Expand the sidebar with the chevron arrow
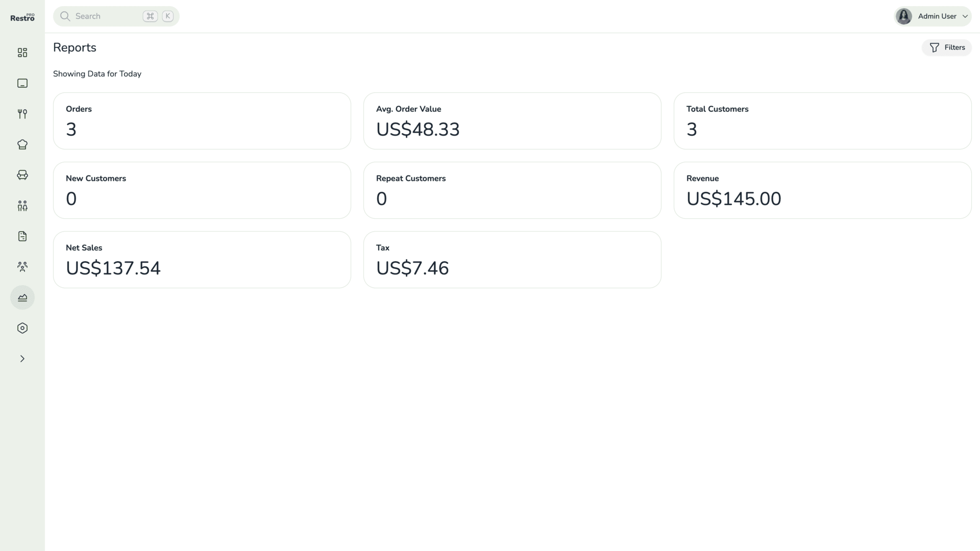Viewport: 980px width, 551px height. 22,359
